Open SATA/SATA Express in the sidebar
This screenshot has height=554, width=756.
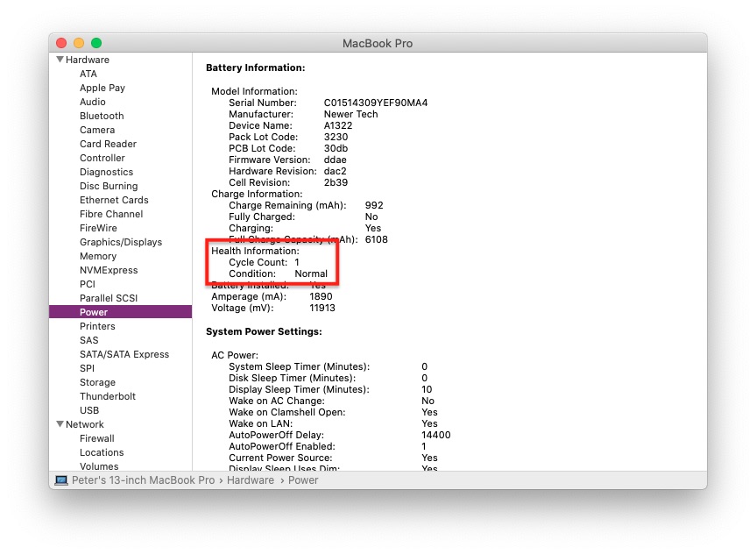[x=124, y=354]
